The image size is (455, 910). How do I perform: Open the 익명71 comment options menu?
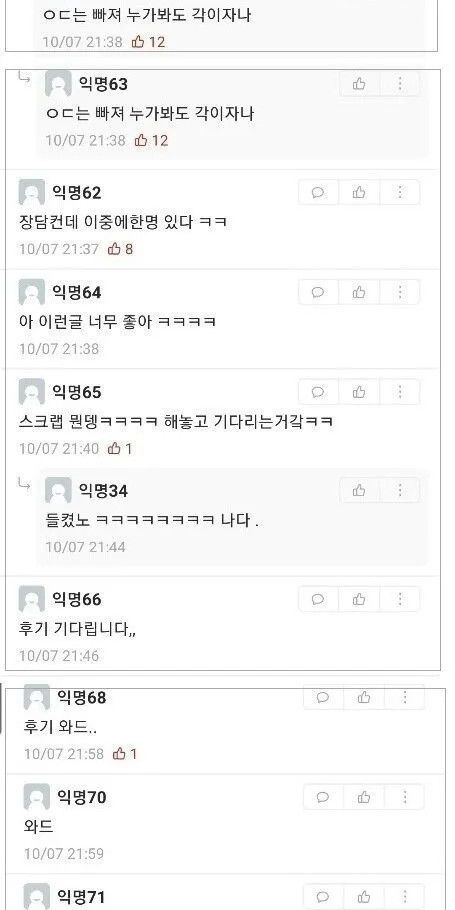pos(405,897)
